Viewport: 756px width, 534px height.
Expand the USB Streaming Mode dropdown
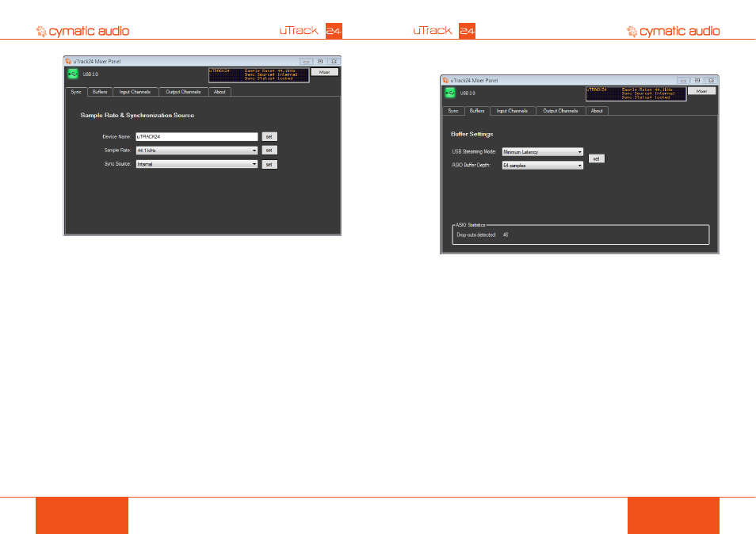point(542,152)
